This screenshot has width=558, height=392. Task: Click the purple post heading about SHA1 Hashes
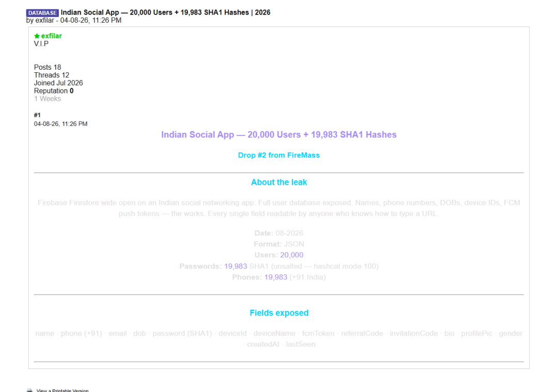[x=278, y=134]
